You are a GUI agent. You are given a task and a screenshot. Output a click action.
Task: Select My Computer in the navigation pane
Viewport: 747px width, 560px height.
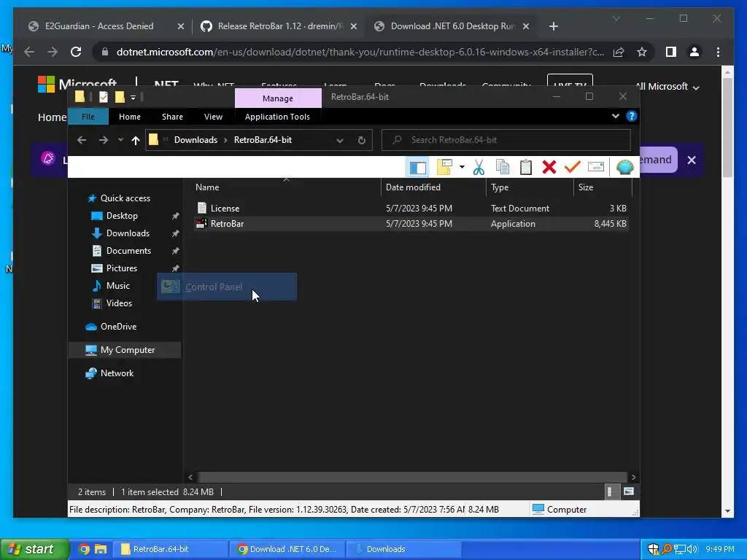tap(125, 350)
